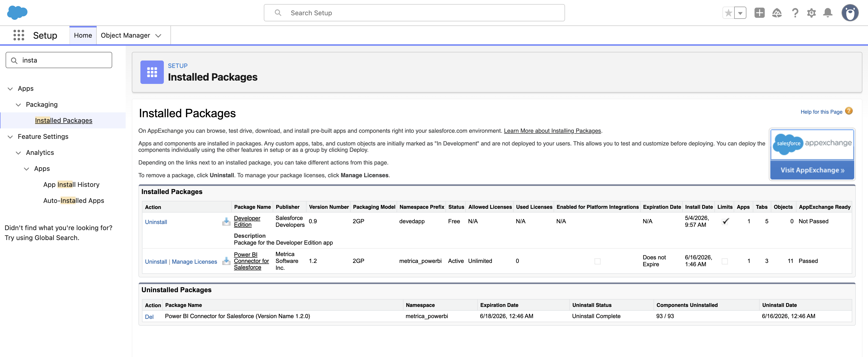Collapse the Packaging tree node
Viewport: 868px width, 357px height.
click(x=18, y=105)
